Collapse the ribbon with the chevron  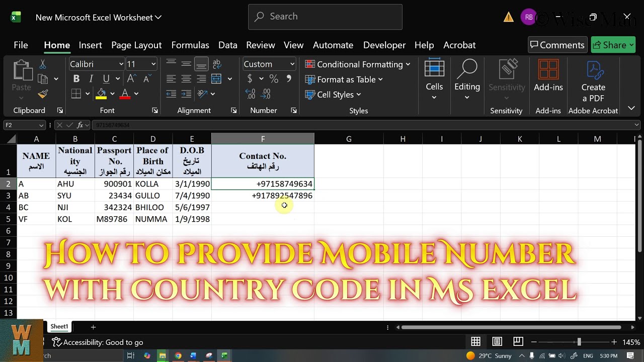[631, 108]
